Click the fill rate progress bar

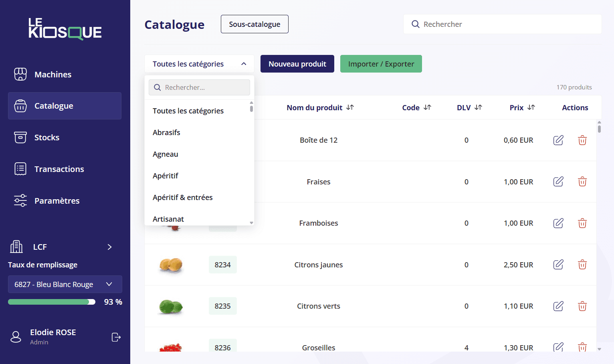point(52,302)
